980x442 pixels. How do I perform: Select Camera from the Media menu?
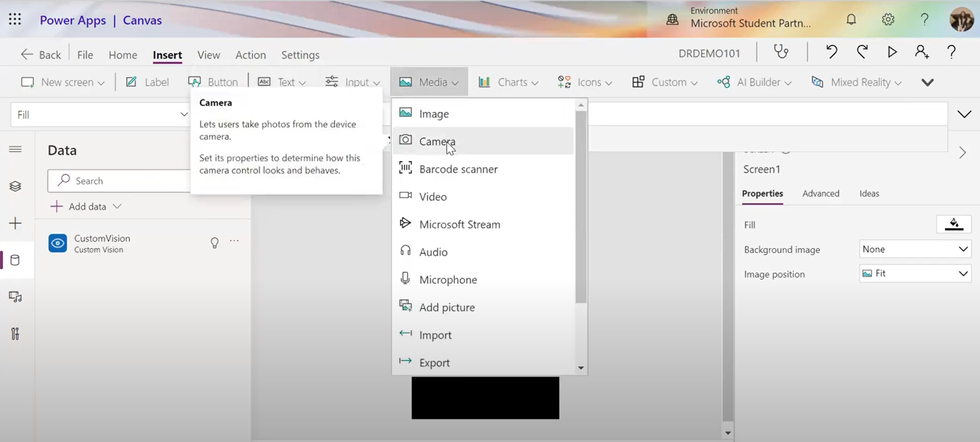483,141
